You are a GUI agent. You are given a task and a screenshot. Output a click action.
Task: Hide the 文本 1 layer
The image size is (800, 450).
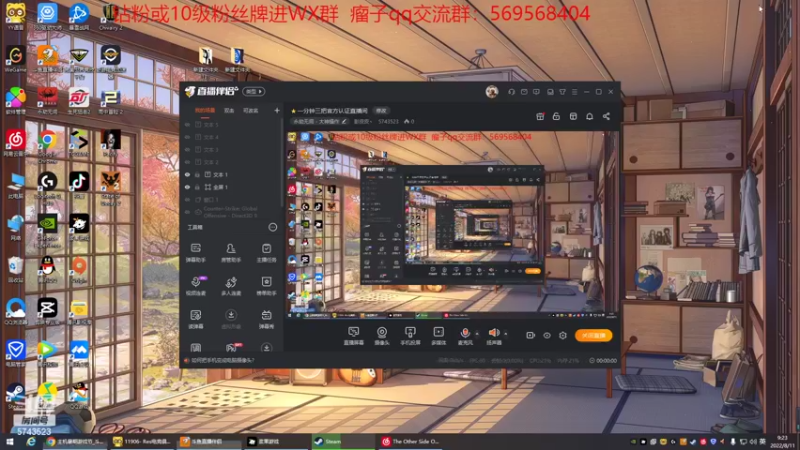pos(187,174)
